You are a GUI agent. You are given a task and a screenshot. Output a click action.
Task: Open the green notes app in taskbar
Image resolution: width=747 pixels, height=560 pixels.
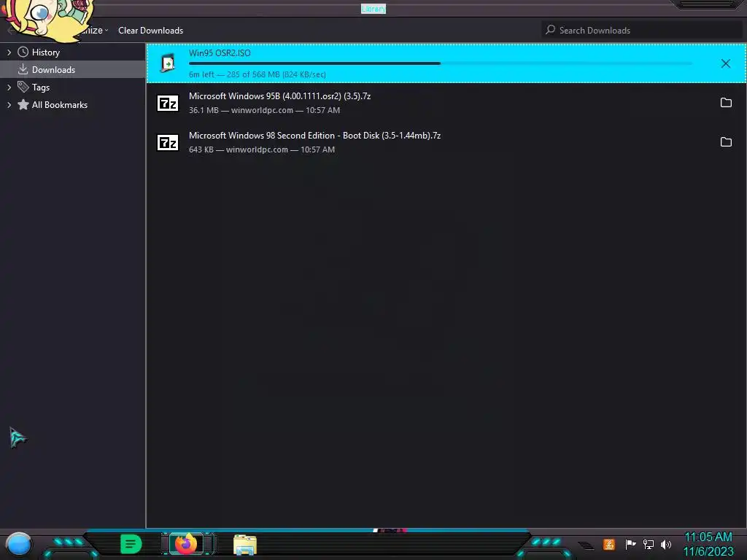coord(131,544)
